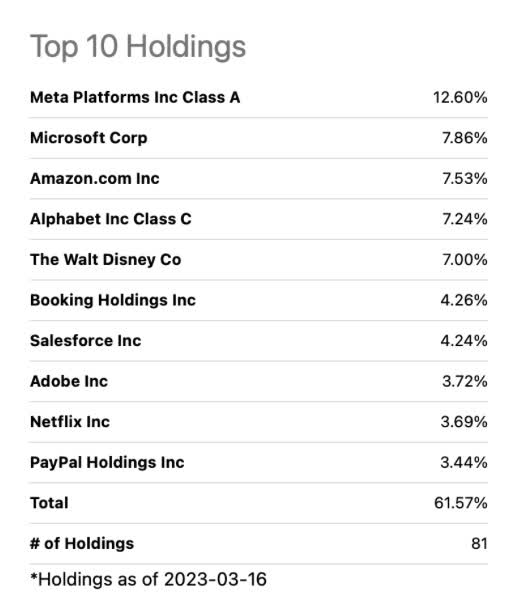Click the # of Holdings label
The image size is (514, 614).
pos(82,544)
